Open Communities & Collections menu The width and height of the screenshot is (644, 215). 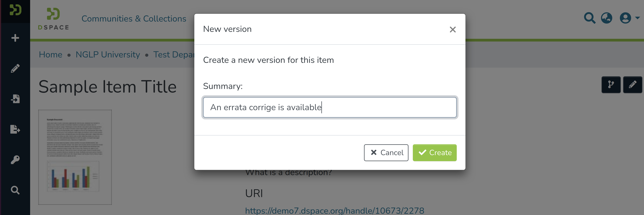(134, 19)
